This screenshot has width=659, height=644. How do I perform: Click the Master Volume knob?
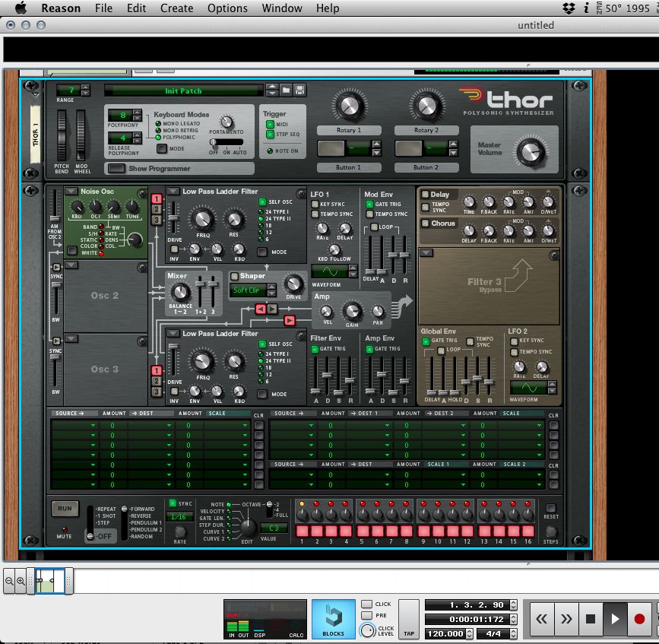pyautogui.click(x=531, y=151)
